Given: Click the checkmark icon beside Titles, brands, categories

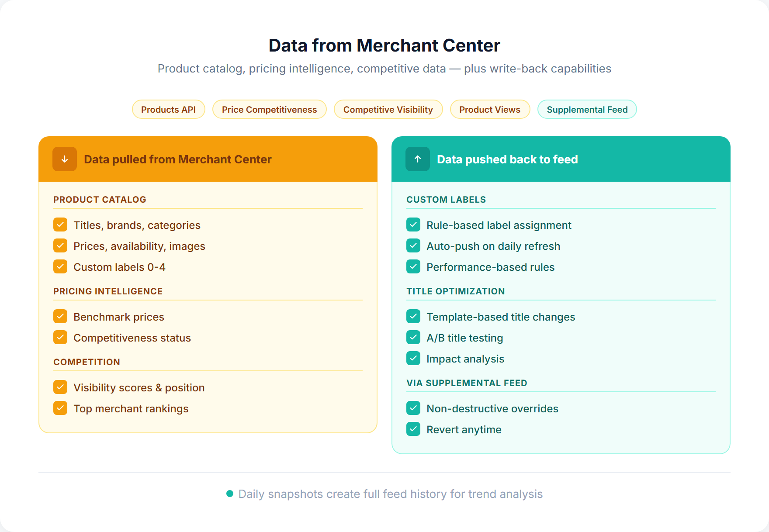Looking at the screenshot, I should [60, 225].
